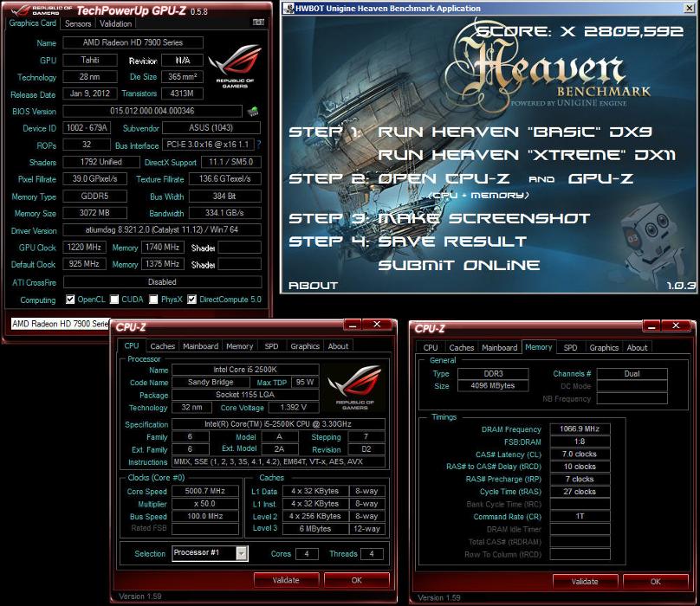Click OK in CPU-Z processor window
The height and width of the screenshot is (606, 700).
pyautogui.click(x=357, y=580)
